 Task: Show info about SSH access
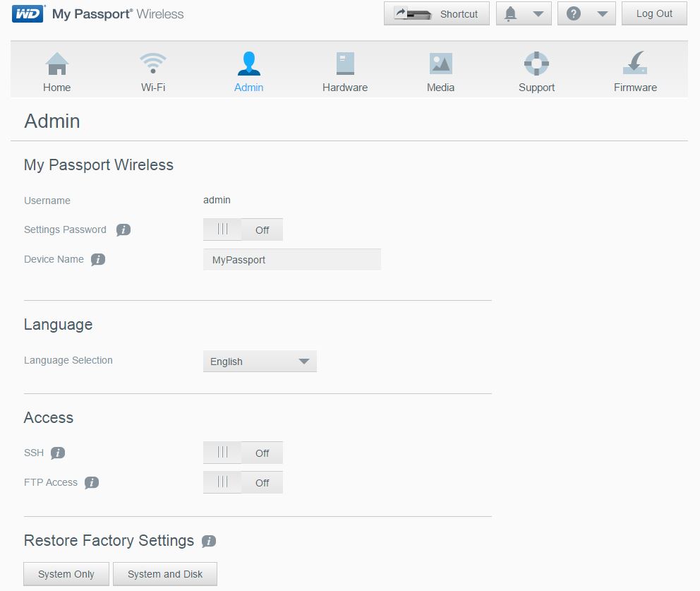(58, 453)
